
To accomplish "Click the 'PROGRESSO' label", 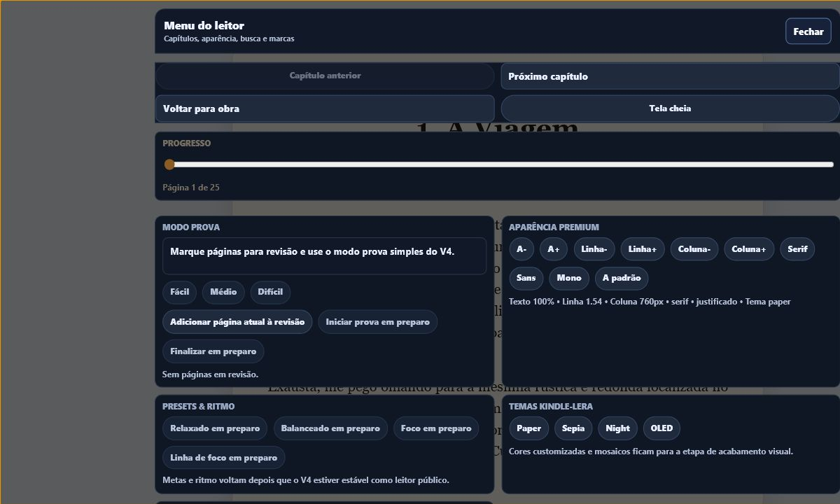I will click(187, 143).
